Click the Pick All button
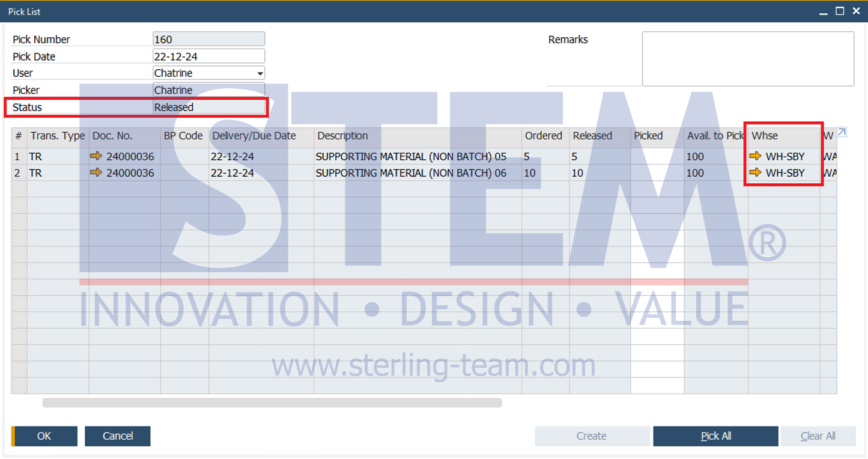 click(x=716, y=436)
